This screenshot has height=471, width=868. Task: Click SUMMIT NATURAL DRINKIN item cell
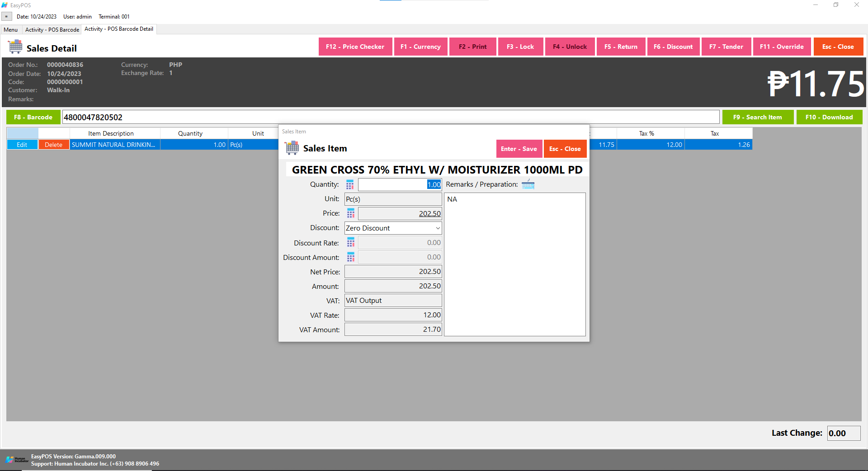point(115,145)
